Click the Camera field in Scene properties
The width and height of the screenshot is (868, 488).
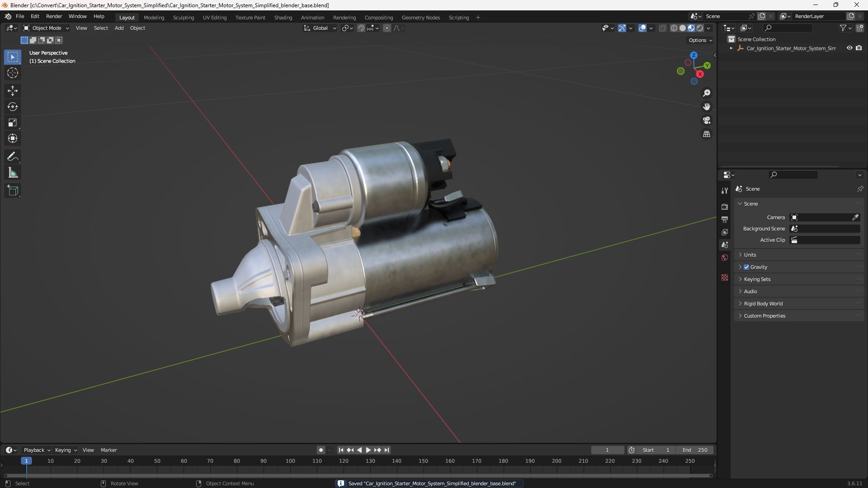pyautogui.click(x=825, y=217)
